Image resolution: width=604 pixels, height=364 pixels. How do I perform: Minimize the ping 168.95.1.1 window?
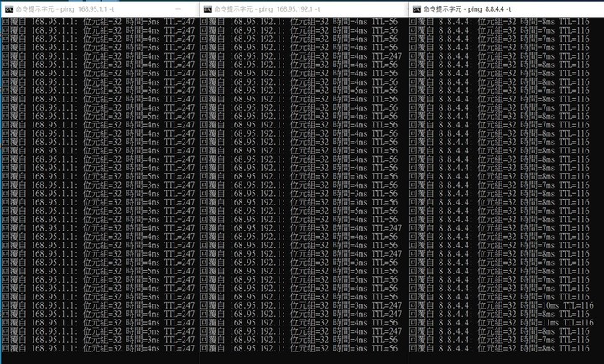[x=179, y=9]
